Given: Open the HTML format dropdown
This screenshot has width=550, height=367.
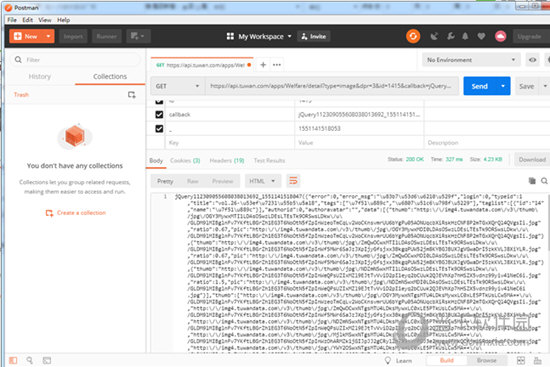Looking at the screenshot, I should tap(262, 181).
